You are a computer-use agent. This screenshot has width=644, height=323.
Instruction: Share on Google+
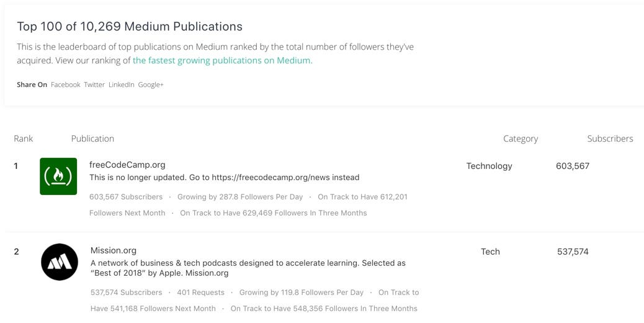(151, 84)
